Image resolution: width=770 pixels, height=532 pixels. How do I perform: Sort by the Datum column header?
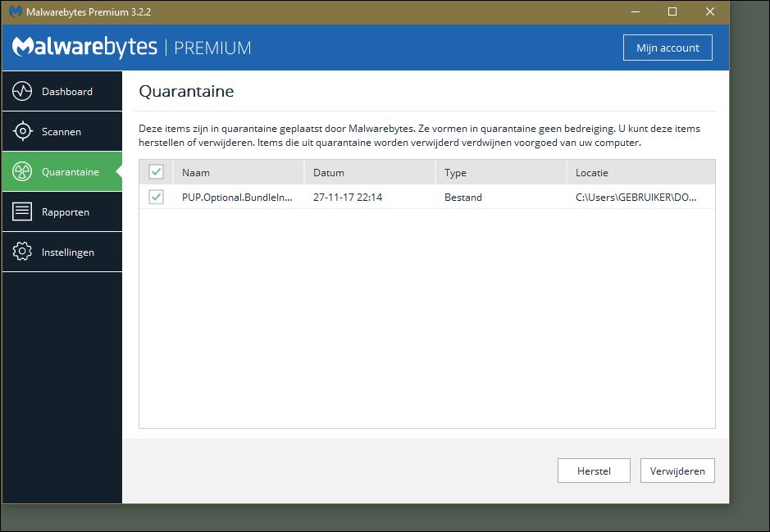(370, 172)
